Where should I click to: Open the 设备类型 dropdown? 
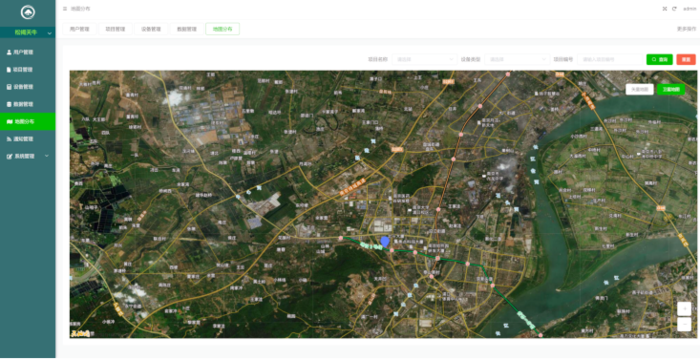coord(517,59)
